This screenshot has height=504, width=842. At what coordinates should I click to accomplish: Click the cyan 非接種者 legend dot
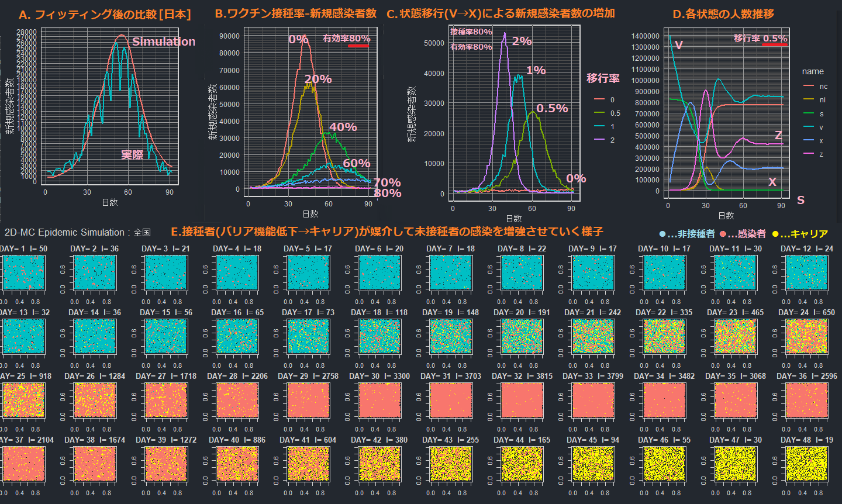pos(662,234)
